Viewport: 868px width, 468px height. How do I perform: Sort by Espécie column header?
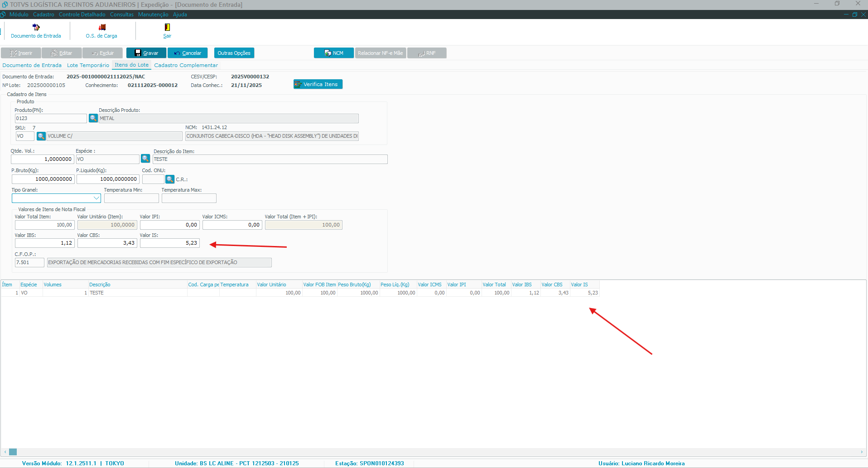(31, 285)
